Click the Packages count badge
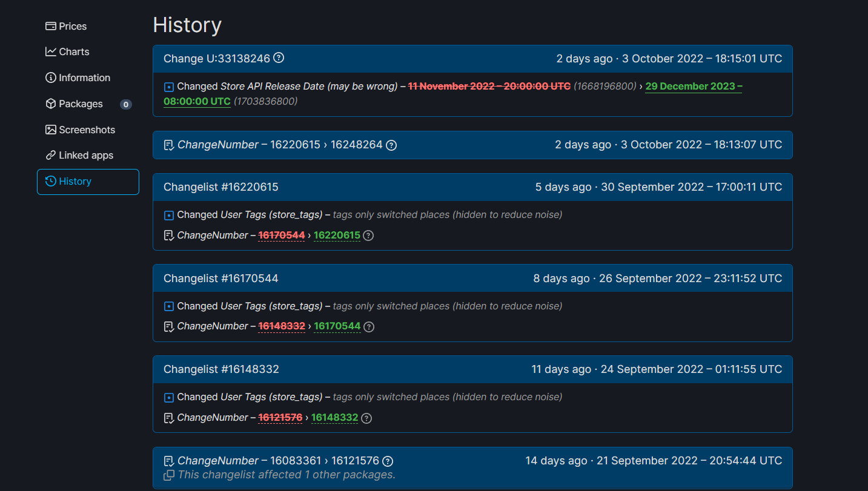Image resolution: width=868 pixels, height=491 pixels. pos(125,104)
